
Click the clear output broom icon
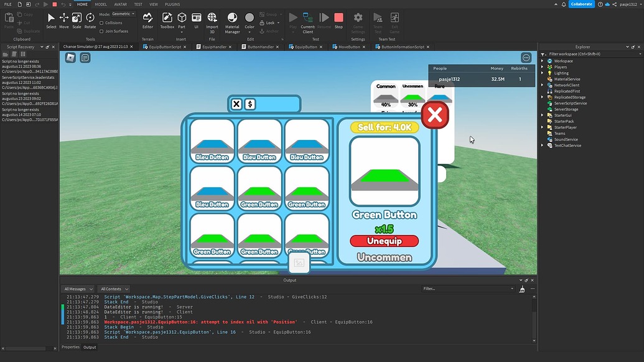pos(522,289)
